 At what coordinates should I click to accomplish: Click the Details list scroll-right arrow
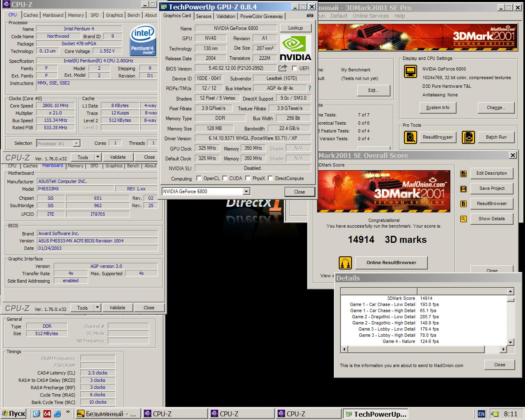coord(504,349)
